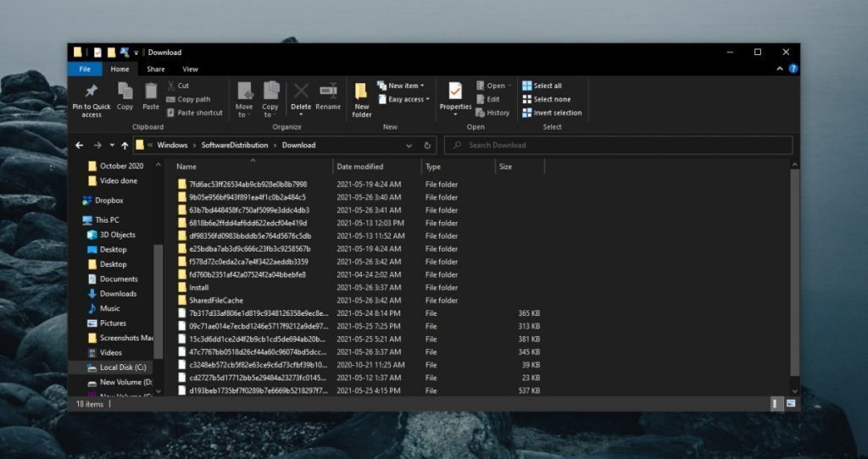Click the Paste icon in the ribbon
This screenshot has height=459, width=868.
(151, 91)
